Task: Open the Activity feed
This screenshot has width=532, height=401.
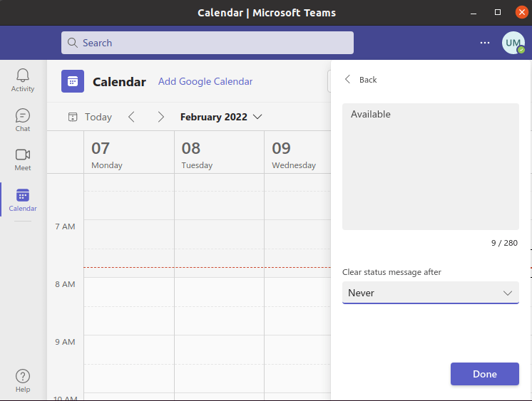Action: click(x=23, y=80)
